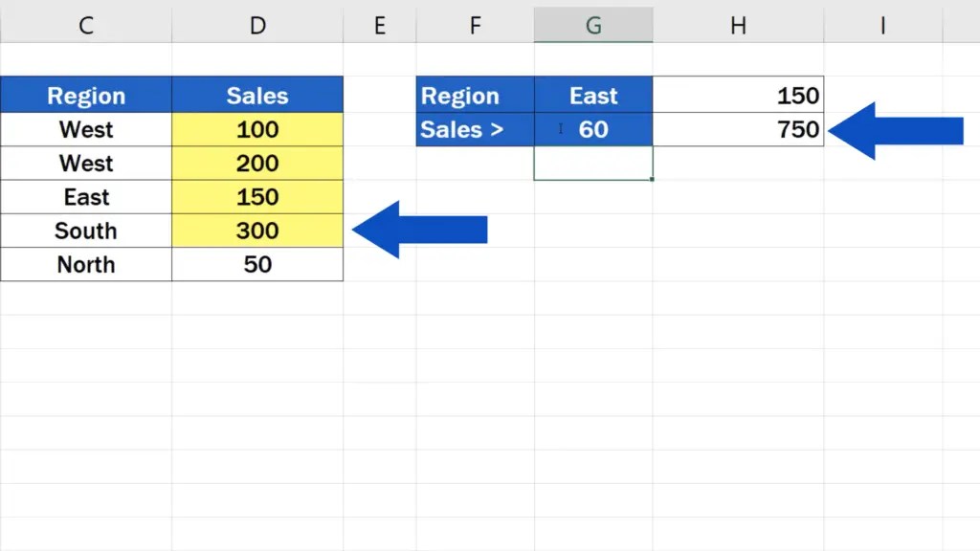Click the cell displaying 750
980x551 pixels.
(737, 129)
